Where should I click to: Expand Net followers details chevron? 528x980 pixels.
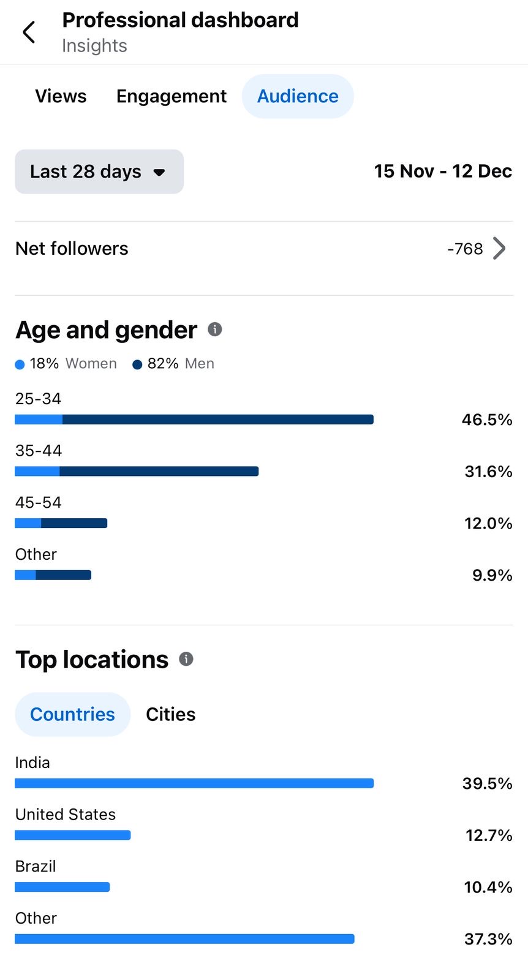499,249
